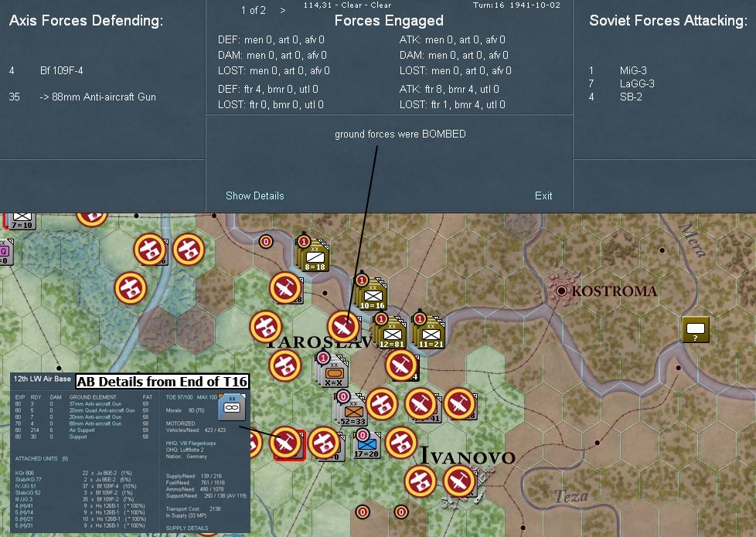Open attached unit KGr 806
This screenshot has width=756, height=537.
[25, 474]
